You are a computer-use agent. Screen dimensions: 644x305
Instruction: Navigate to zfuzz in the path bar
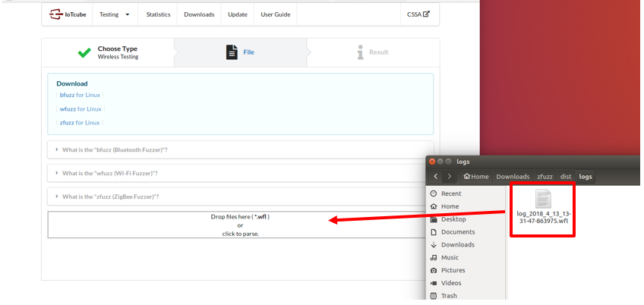coord(545,177)
